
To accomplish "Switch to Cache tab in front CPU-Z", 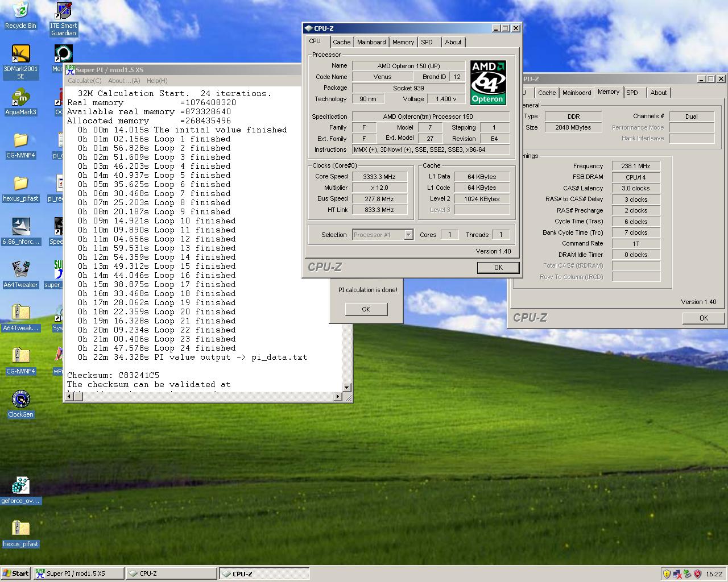I will pyautogui.click(x=342, y=42).
